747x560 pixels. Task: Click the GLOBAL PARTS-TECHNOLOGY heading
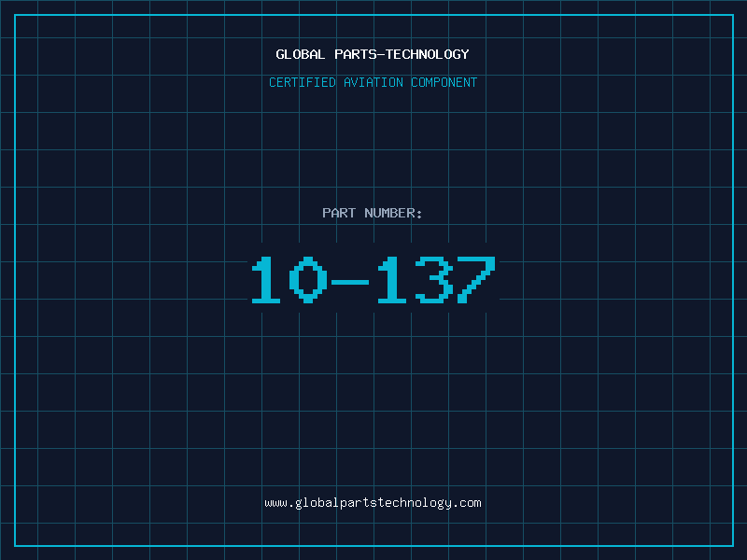pyautogui.click(x=373, y=54)
